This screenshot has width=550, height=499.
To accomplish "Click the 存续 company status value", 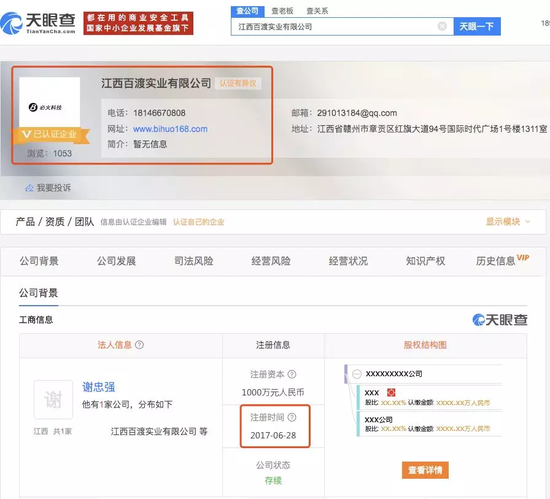I will click(x=273, y=480).
